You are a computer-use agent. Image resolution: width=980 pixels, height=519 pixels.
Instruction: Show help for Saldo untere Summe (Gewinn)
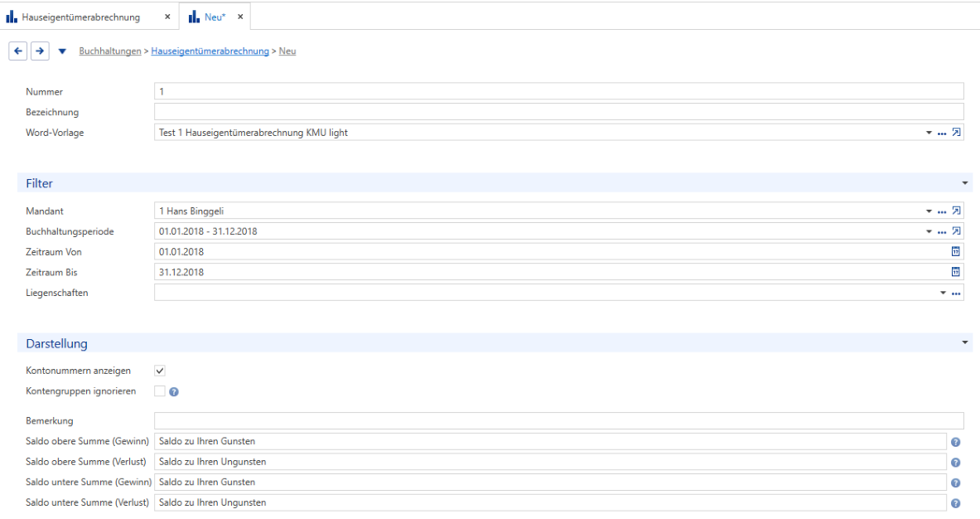pos(956,483)
